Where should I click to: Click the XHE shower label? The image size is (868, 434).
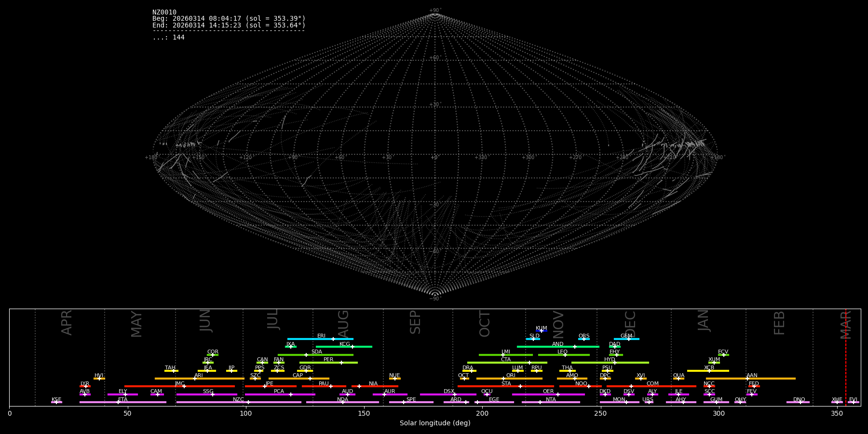[x=837, y=400]
